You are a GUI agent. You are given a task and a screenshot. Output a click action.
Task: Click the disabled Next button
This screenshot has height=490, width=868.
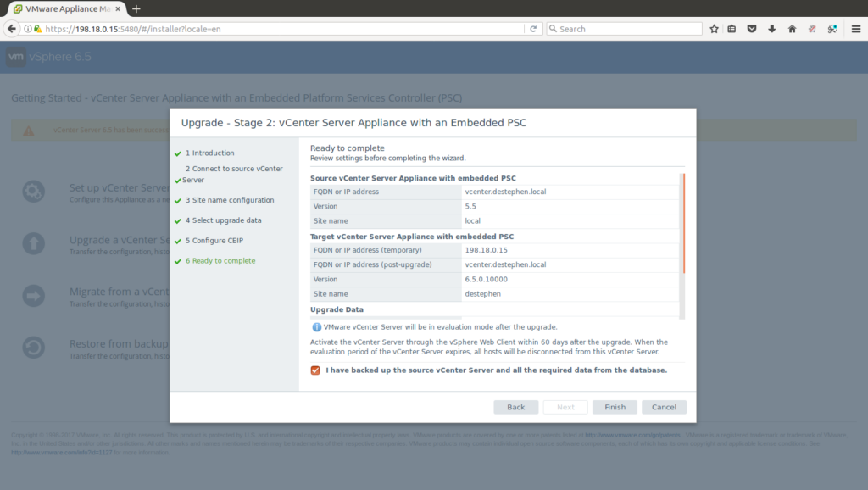point(565,407)
